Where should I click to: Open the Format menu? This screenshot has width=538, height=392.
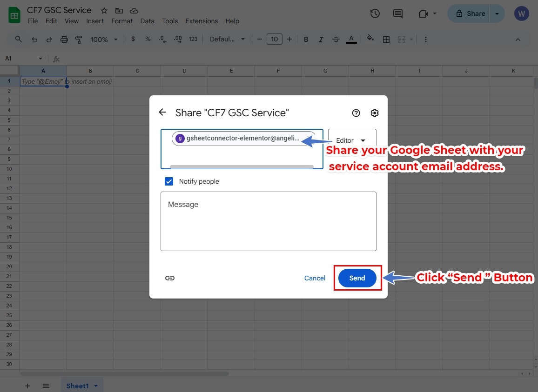[x=122, y=21]
